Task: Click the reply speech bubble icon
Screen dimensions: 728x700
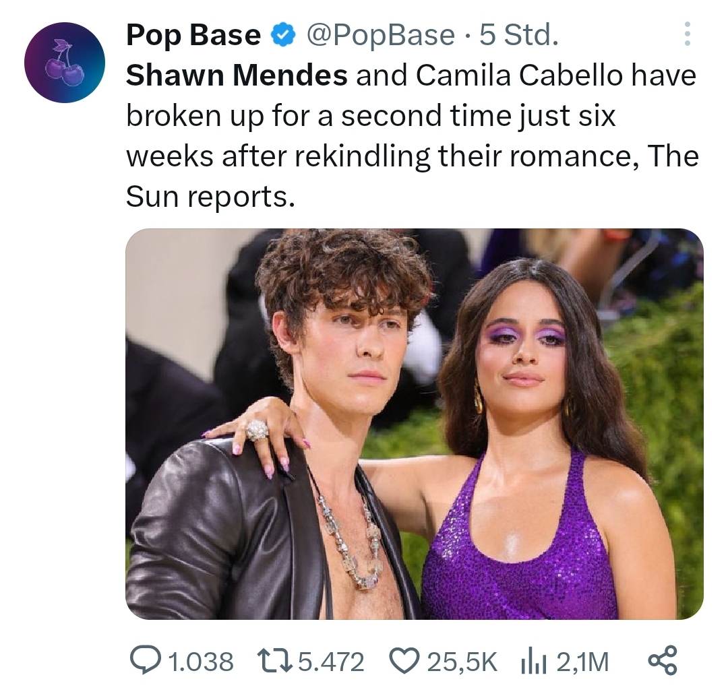Action: point(143,661)
